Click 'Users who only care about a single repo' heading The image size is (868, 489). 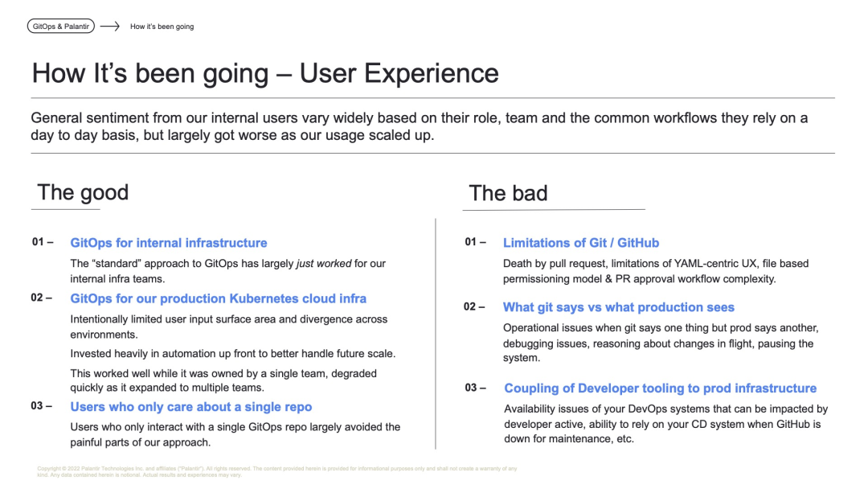point(191,407)
